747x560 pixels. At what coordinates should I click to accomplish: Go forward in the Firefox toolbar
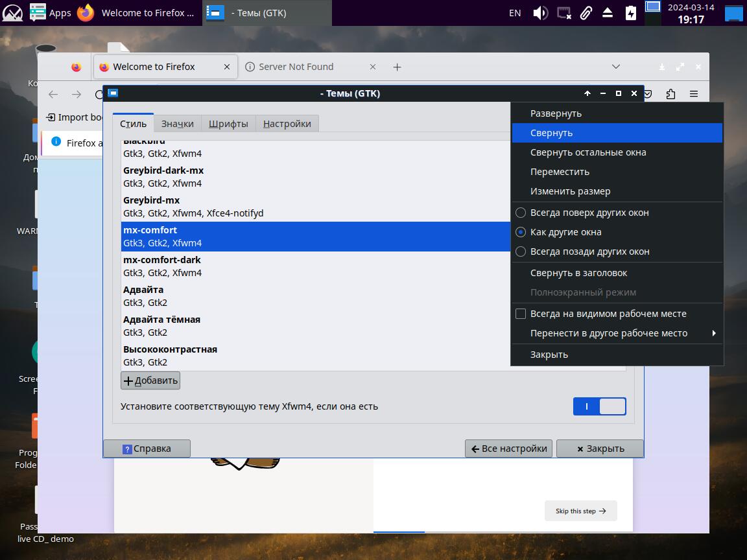click(x=77, y=94)
